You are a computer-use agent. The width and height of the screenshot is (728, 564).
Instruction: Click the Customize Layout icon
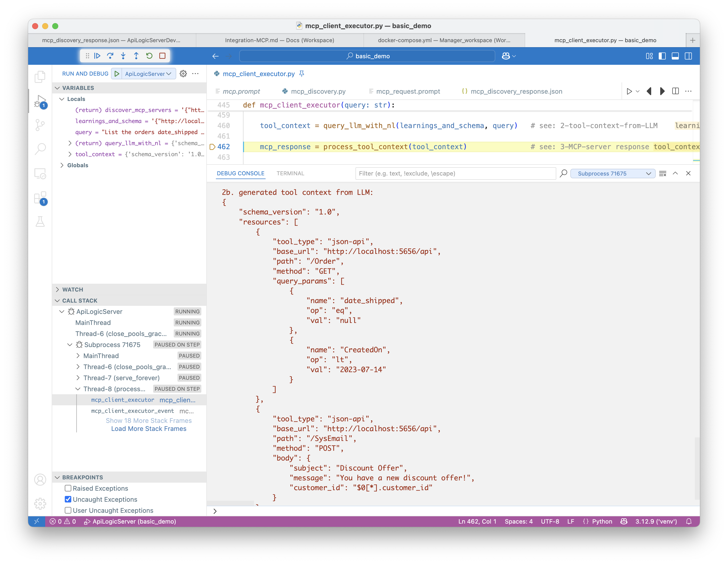pos(649,56)
